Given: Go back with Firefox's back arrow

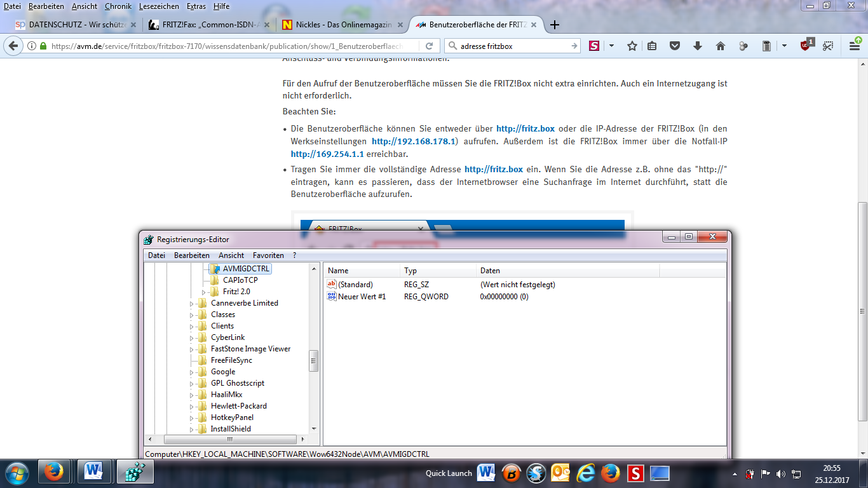Looking at the screenshot, I should point(13,46).
